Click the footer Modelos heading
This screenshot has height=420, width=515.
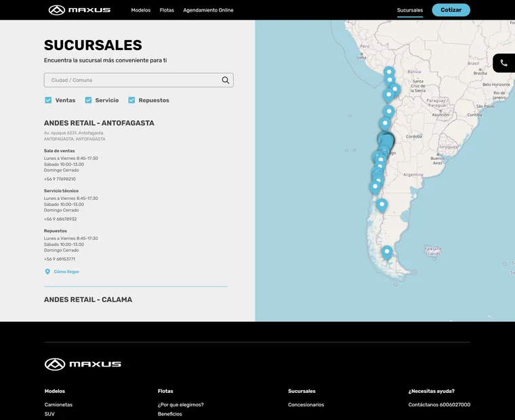55,391
